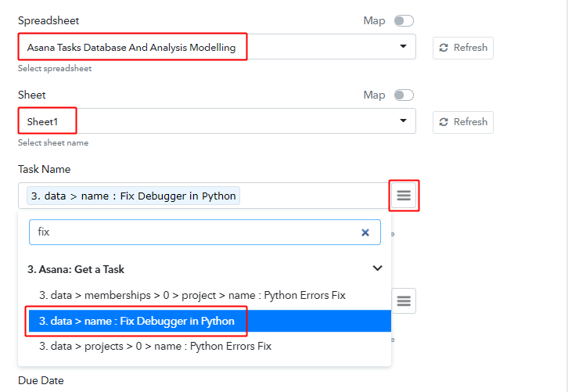Refresh the Sheet list
The height and width of the screenshot is (392, 568).
(x=463, y=122)
